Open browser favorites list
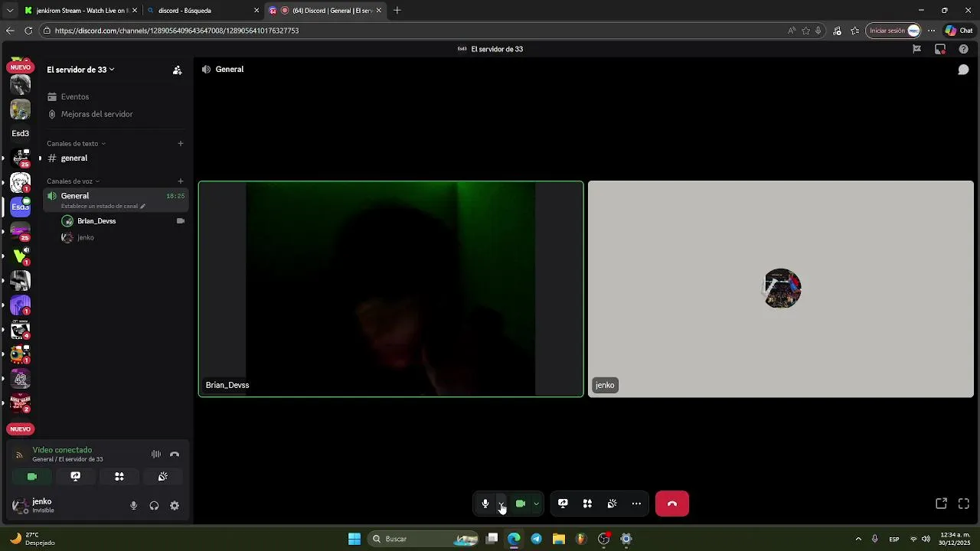Image resolution: width=980 pixels, height=551 pixels. pyautogui.click(x=854, y=31)
